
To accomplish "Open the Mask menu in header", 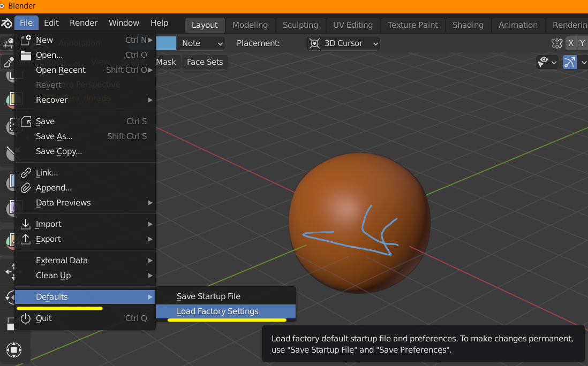I will [x=166, y=62].
